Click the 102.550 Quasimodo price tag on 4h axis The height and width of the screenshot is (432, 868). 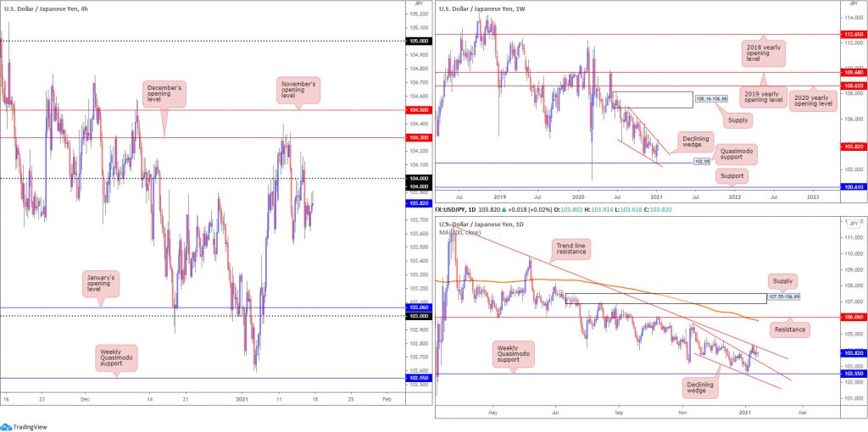(419, 378)
